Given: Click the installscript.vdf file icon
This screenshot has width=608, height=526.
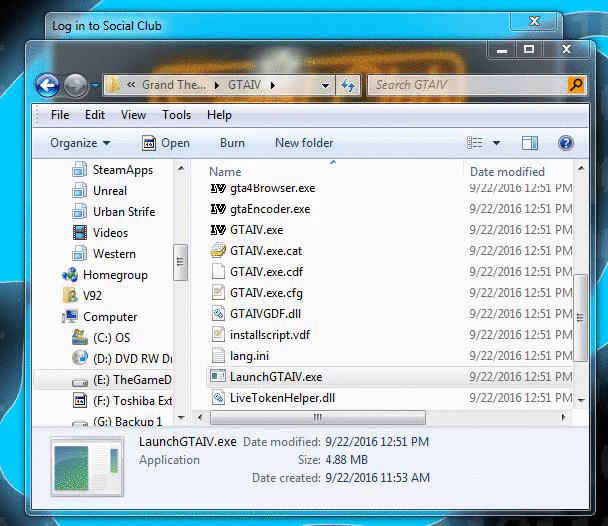Looking at the screenshot, I should click(218, 334).
